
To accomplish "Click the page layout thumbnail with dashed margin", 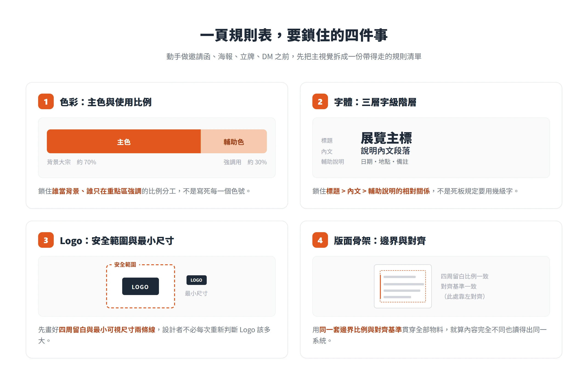I will pos(403,287).
